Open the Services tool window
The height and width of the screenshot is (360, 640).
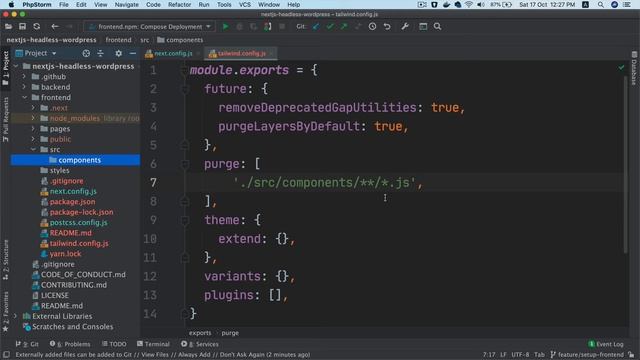click(200, 344)
